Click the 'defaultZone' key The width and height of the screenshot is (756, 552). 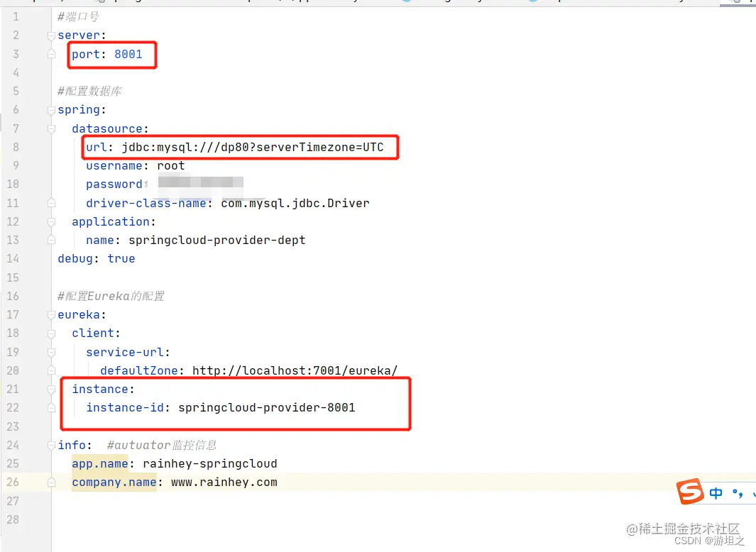coord(139,371)
